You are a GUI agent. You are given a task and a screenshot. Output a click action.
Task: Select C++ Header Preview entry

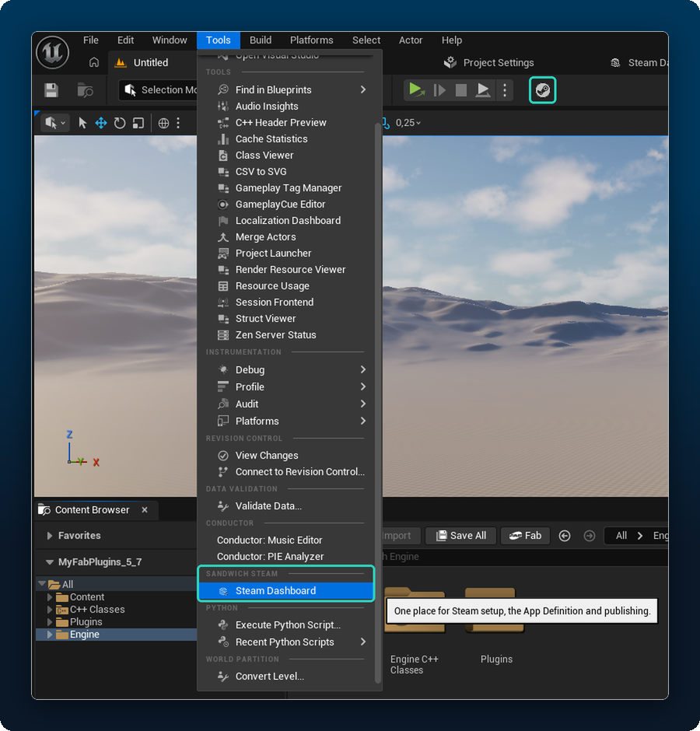tap(289, 123)
